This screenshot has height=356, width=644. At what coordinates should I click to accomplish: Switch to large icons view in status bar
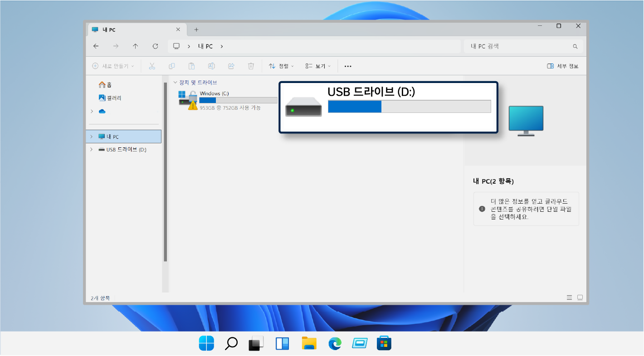[x=580, y=297]
